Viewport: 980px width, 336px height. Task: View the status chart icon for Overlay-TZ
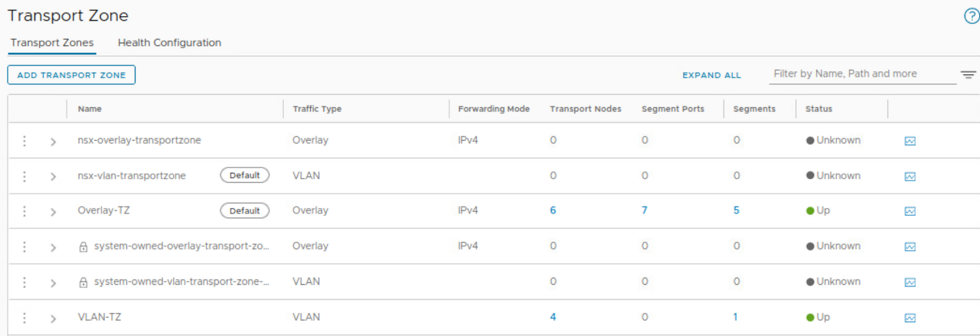click(910, 211)
